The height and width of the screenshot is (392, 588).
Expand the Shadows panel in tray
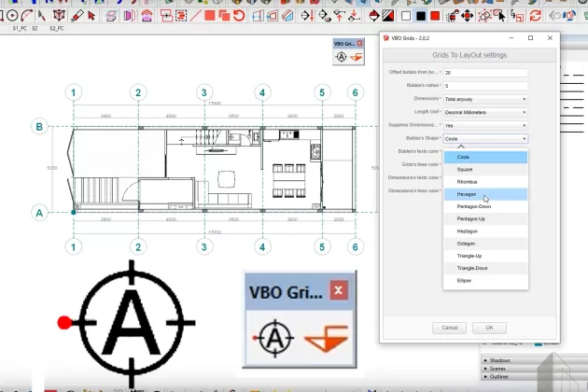pos(500,360)
